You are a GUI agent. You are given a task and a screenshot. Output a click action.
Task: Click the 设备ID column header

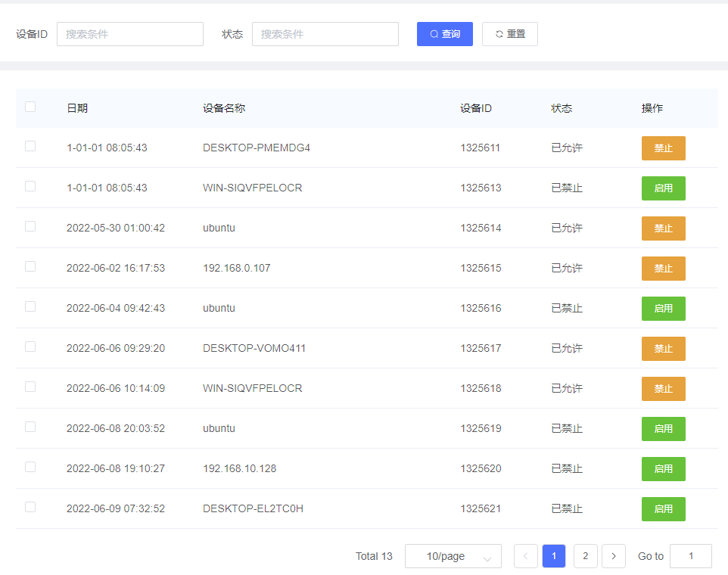click(x=476, y=108)
